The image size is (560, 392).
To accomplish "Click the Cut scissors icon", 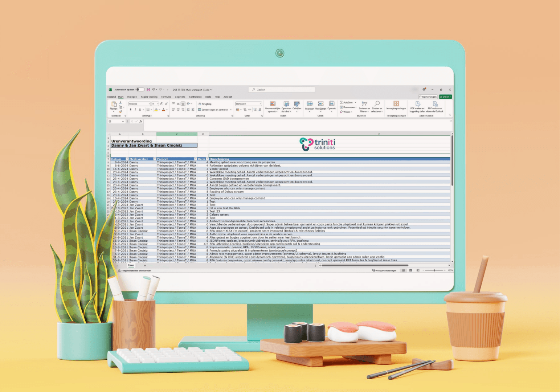I will pos(120,103).
